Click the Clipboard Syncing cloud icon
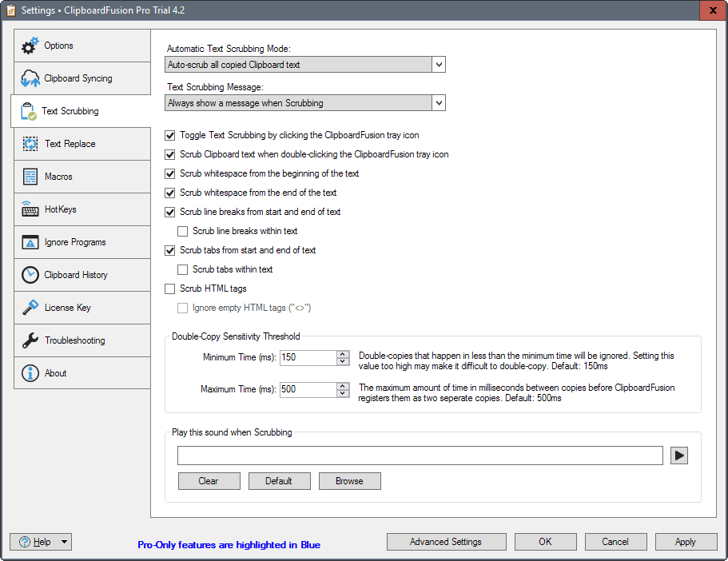This screenshot has width=728, height=561. click(x=30, y=78)
